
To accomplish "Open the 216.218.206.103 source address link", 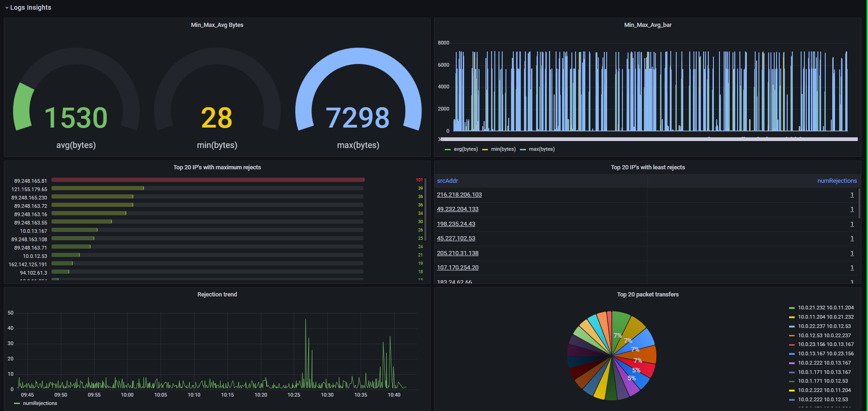I will 459,195.
